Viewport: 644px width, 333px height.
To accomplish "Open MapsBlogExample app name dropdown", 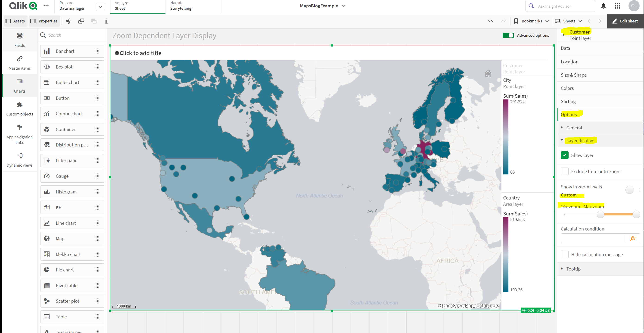I will tap(323, 6).
